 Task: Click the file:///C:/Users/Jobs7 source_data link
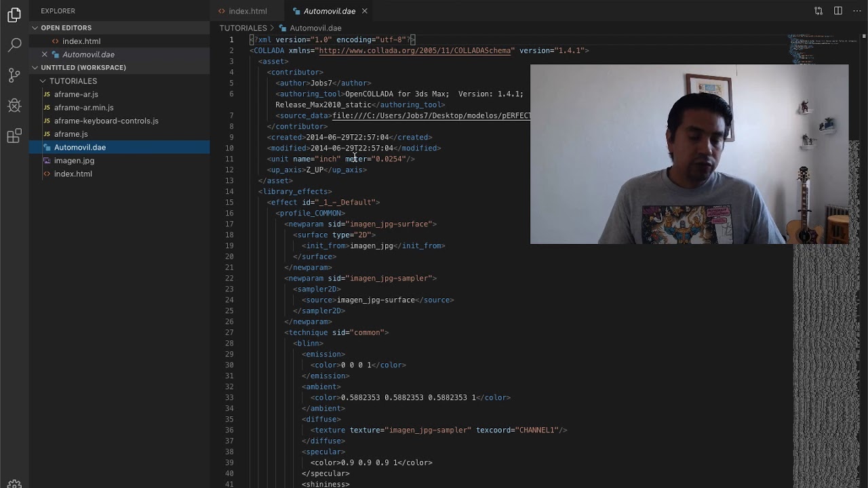pos(431,115)
